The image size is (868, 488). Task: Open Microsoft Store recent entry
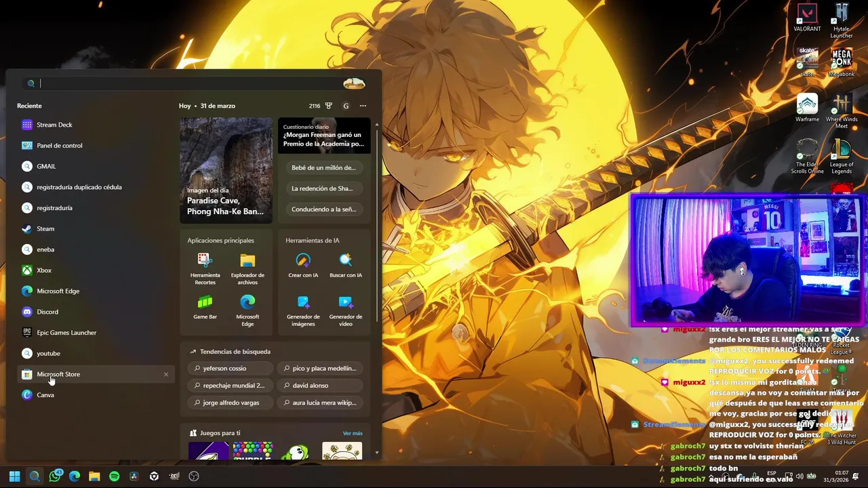(x=95, y=374)
